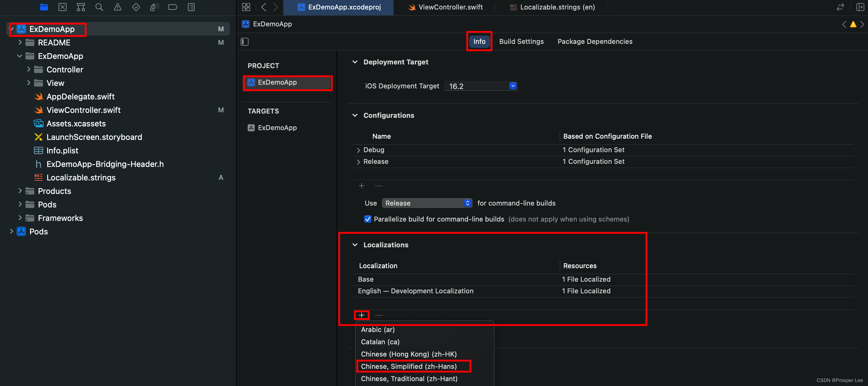The image size is (868, 386).
Task: Select English — Development Localization row
Action: (x=603, y=291)
